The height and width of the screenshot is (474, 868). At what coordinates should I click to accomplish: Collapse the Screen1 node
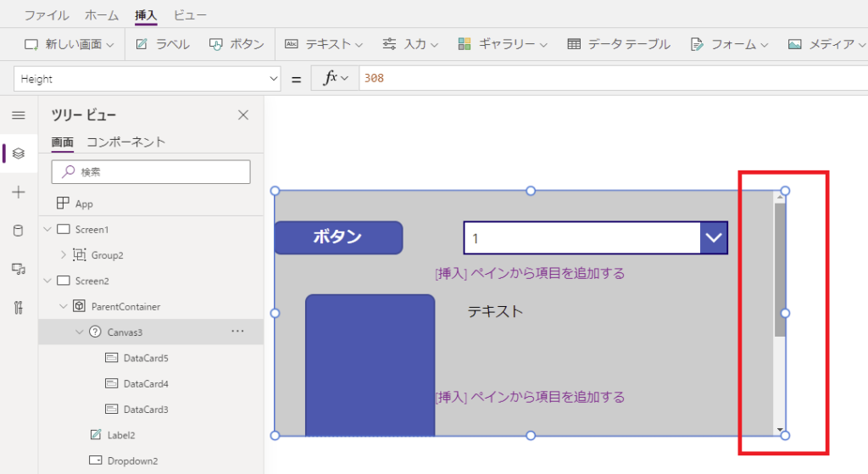(x=47, y=229)
